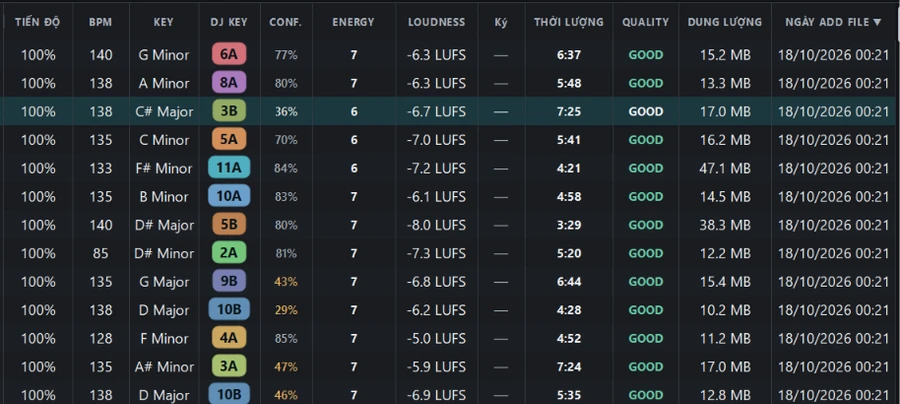Image resolution: width=900 pixels, height=404 pixels.
Task: Click the 3A DJ key badge
Action: (229, 366)
